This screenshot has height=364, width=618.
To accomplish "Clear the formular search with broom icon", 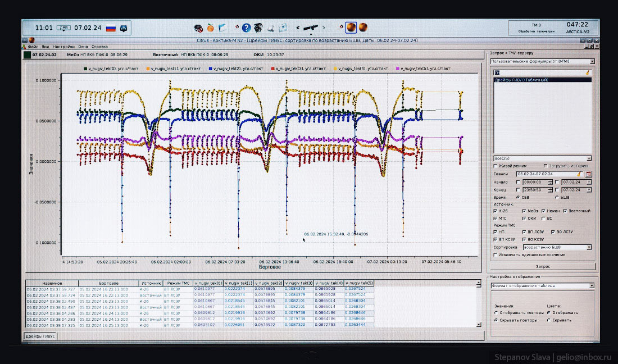I will click(x=588, y=72).
